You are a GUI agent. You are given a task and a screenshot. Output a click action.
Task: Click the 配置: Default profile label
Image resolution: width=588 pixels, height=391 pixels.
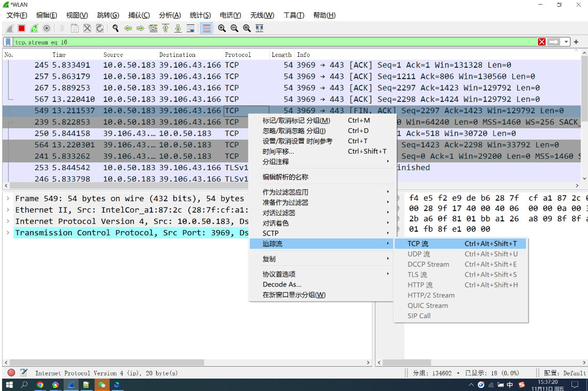tap(564, 373)
